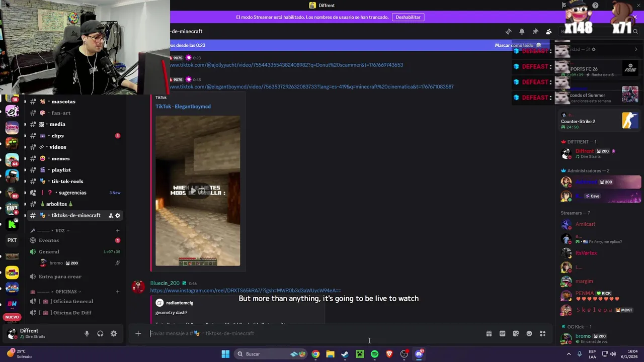Open the apps icon in message bar
This screenshot has height=362, width=644.
543,333
